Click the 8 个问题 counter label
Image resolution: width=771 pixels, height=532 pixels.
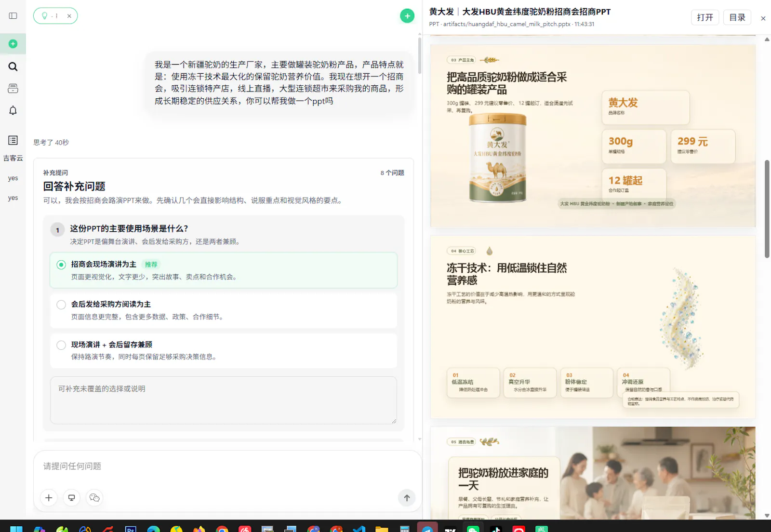(x=392, y=173)
